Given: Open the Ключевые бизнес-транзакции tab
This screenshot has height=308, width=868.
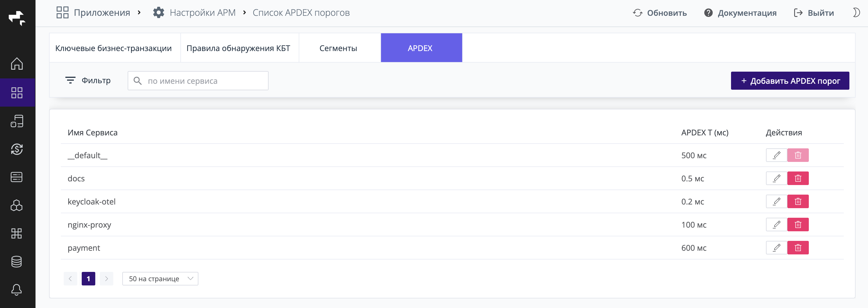Looking at the screenshot, I should 114,48.
